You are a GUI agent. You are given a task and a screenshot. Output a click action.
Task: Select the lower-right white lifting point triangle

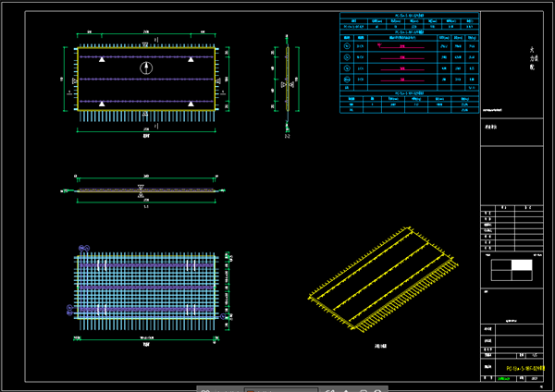coord(191,104)
